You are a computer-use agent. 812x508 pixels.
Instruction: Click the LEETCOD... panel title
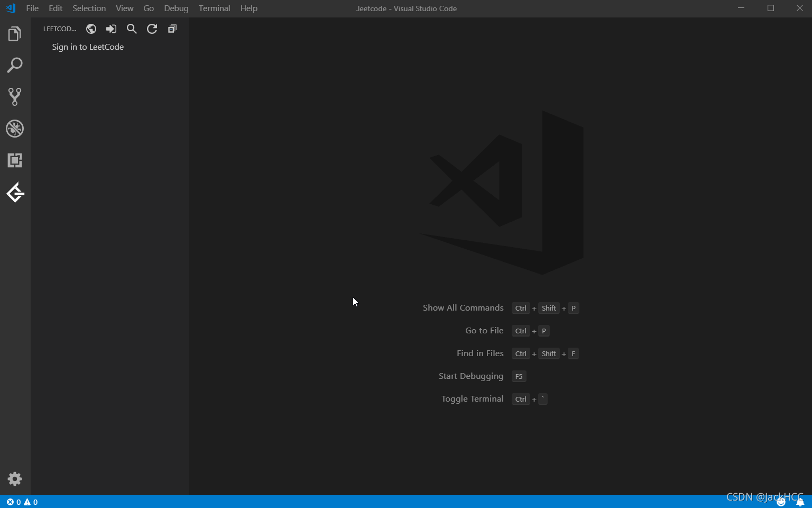[x=60, y=29]
